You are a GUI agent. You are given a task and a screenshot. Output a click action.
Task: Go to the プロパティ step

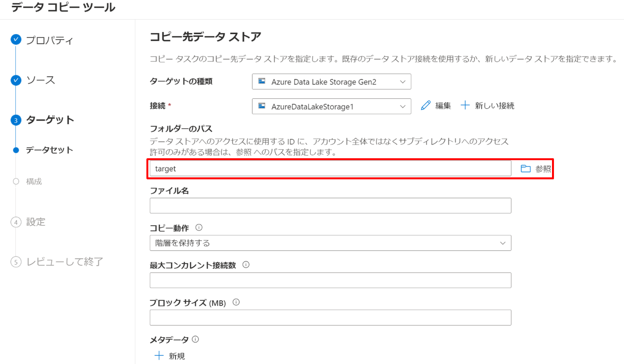49,40
